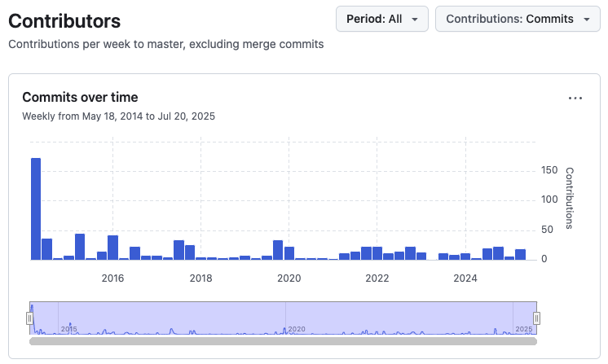Click the right range selector handle
The width and height of the screenshot is (608, 364).
point(536,318)
